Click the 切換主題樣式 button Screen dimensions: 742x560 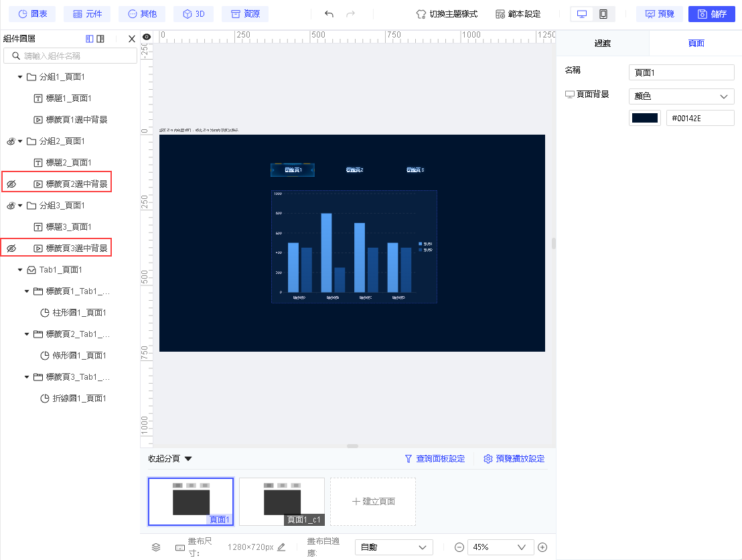447,14
